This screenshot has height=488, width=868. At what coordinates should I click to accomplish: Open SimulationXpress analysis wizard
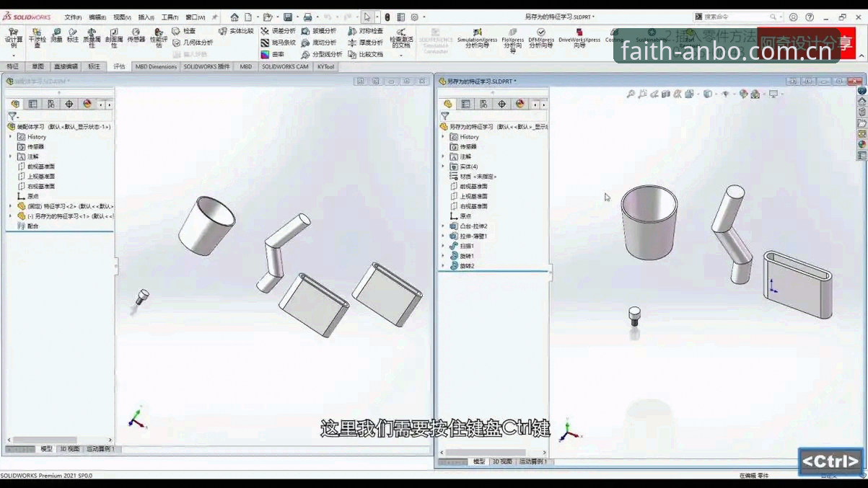pos(477,38)
